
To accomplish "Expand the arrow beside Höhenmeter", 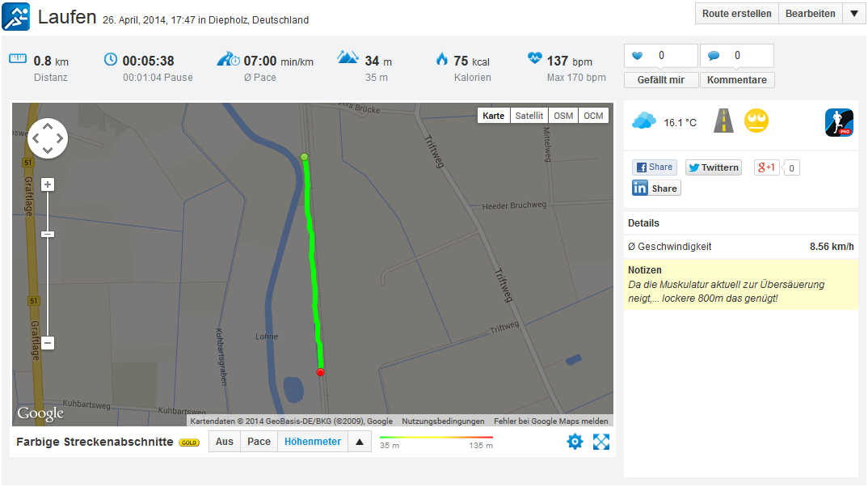I will tap(360, 442).
